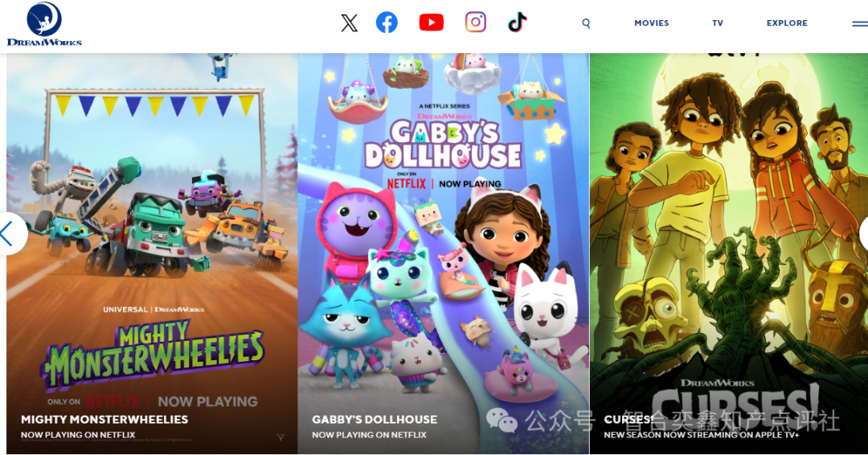Viewport: 868px width, 455px height.
Task: Click 'NOW PLAYING ON NETFLIX' under Gabby's Dollhouse
Action: point(369,435)
